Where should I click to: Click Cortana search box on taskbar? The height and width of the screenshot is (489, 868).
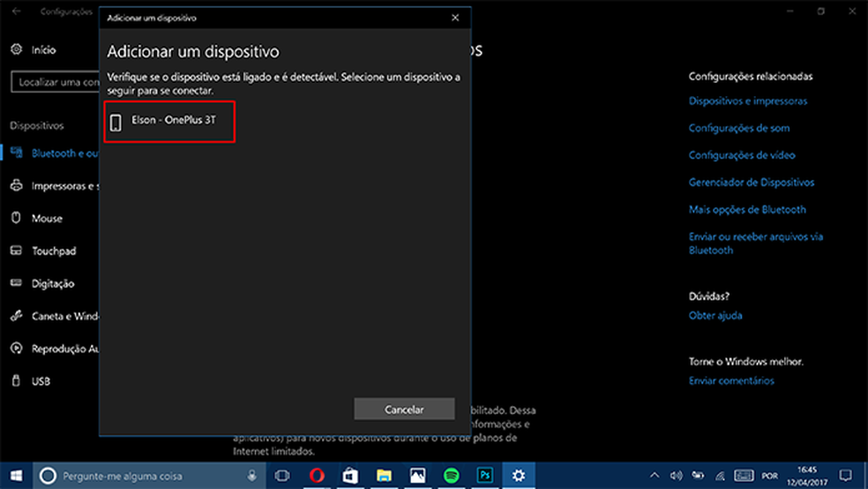148,476
